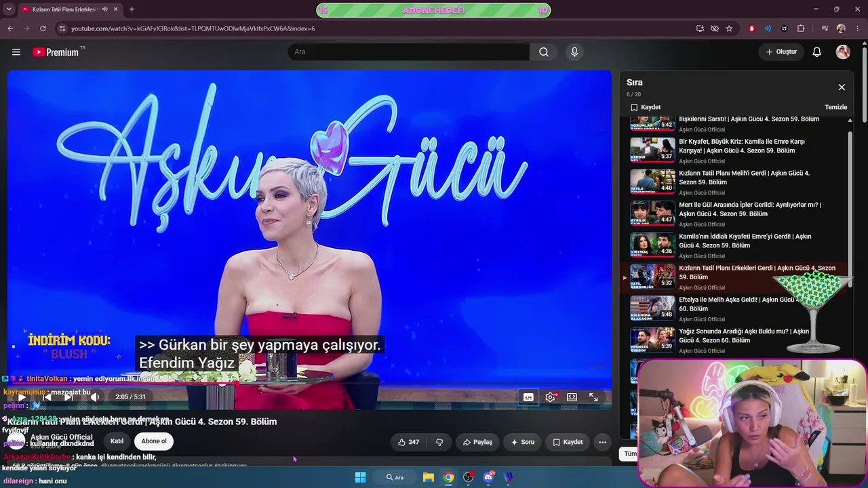This screenshot has height=488, width=868.
Task: Switch the player to theater mode
Action: 572,397
